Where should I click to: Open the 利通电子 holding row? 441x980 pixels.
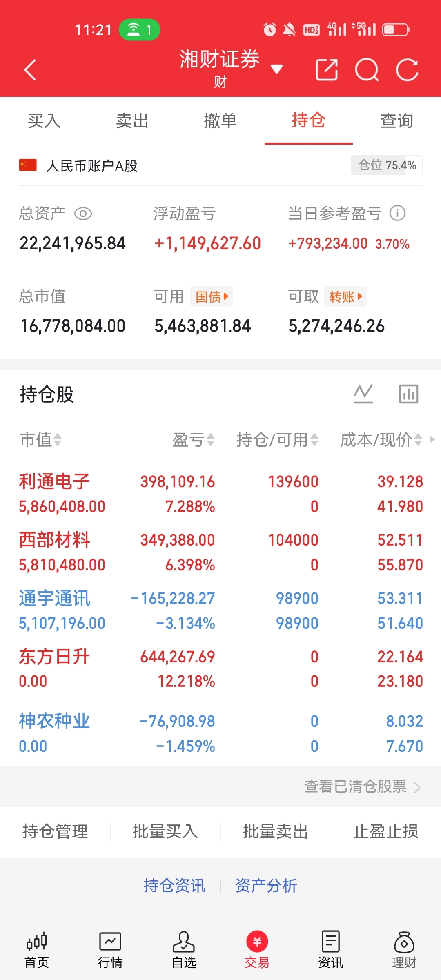220,494
